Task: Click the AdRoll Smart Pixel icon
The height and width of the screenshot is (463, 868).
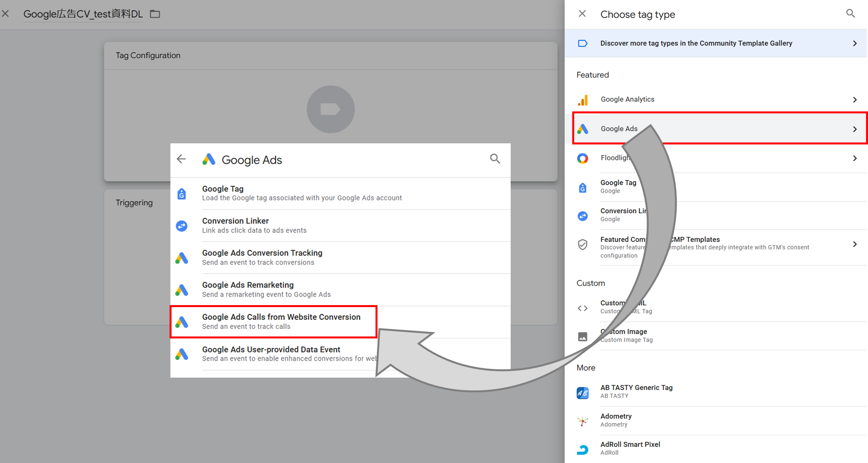Action: pyautogui.click(x=583, y=450)
